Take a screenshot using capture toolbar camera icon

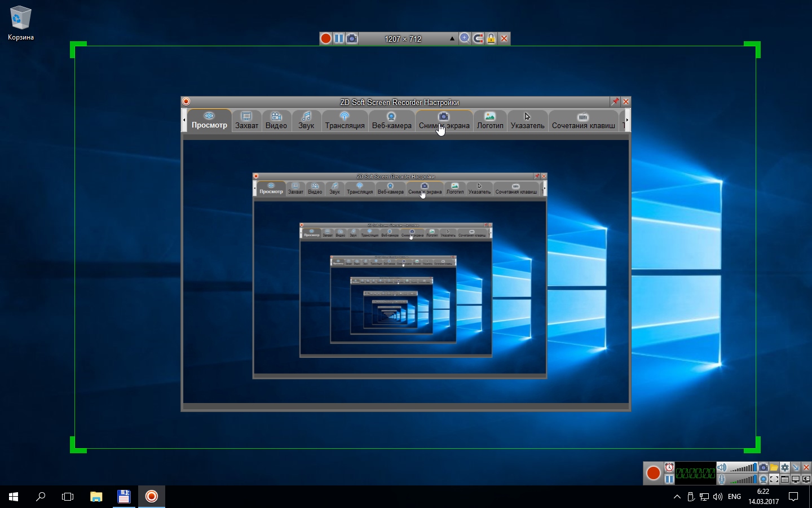pos(352,38)
